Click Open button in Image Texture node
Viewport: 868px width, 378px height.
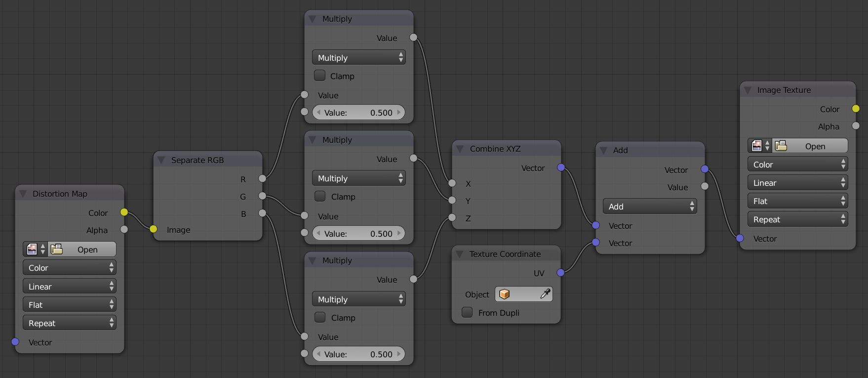click(x=810, y=146)
